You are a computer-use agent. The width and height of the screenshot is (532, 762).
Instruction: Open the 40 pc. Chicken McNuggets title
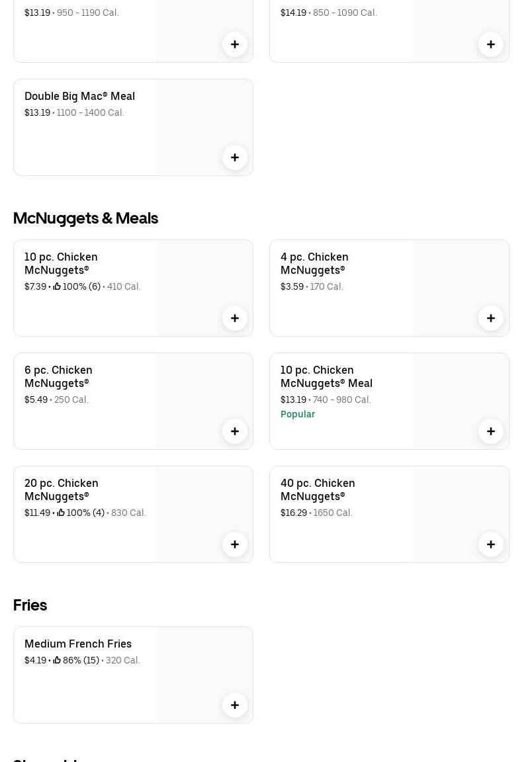click(318, 489)
